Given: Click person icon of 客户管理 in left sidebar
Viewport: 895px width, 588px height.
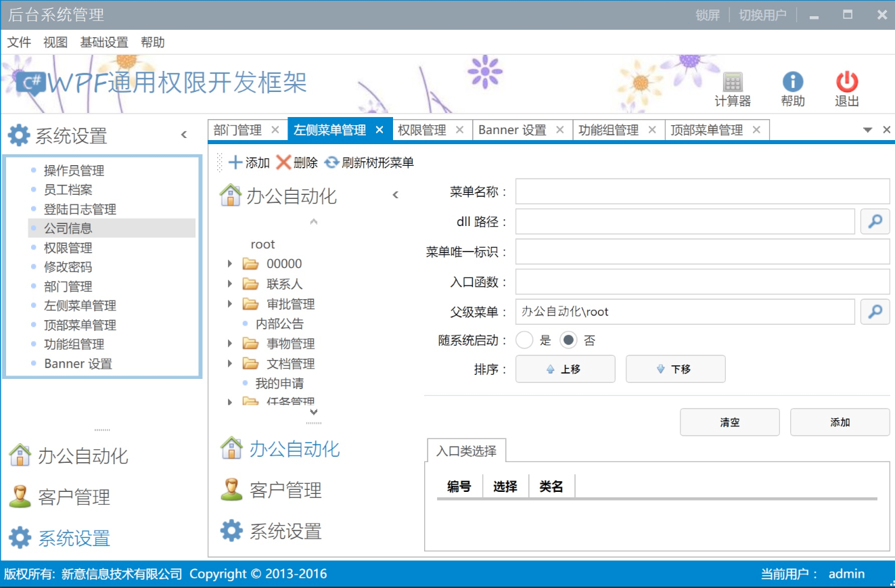Looking at the screenshot, I should [20, 497].
